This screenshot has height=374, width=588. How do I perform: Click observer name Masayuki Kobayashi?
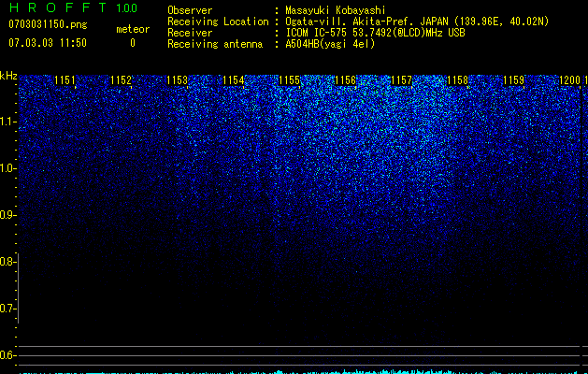[336, 10]
